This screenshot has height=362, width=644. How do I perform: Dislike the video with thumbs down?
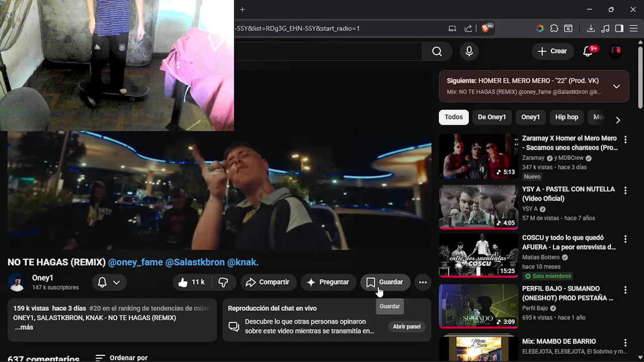coord(223,282)
